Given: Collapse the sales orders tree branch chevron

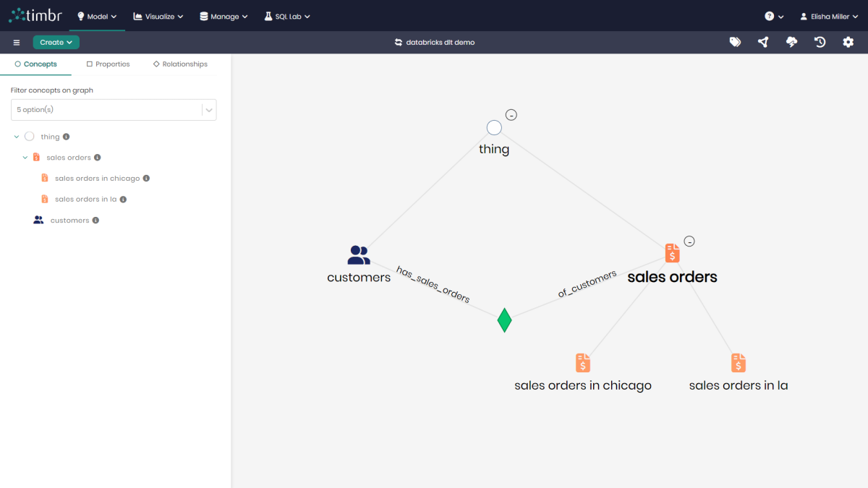Looking at the screenshot, I should 25,157.
